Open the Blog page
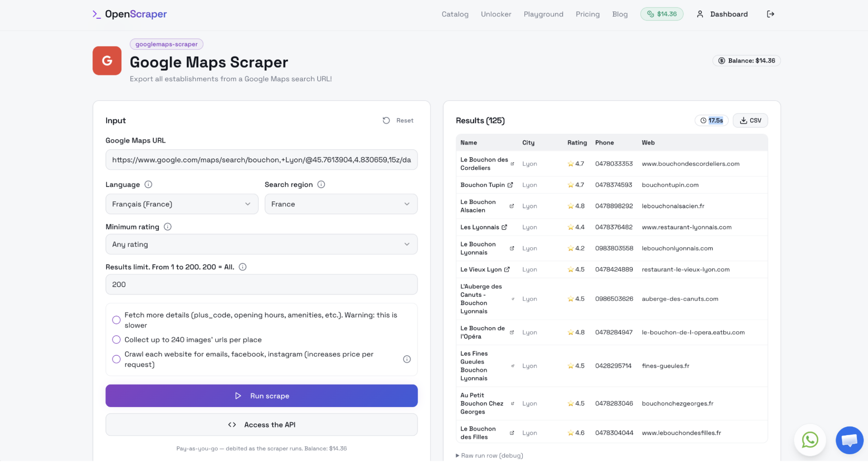The width and height of the screenshot is (868, 462). [x=620, y=14]
